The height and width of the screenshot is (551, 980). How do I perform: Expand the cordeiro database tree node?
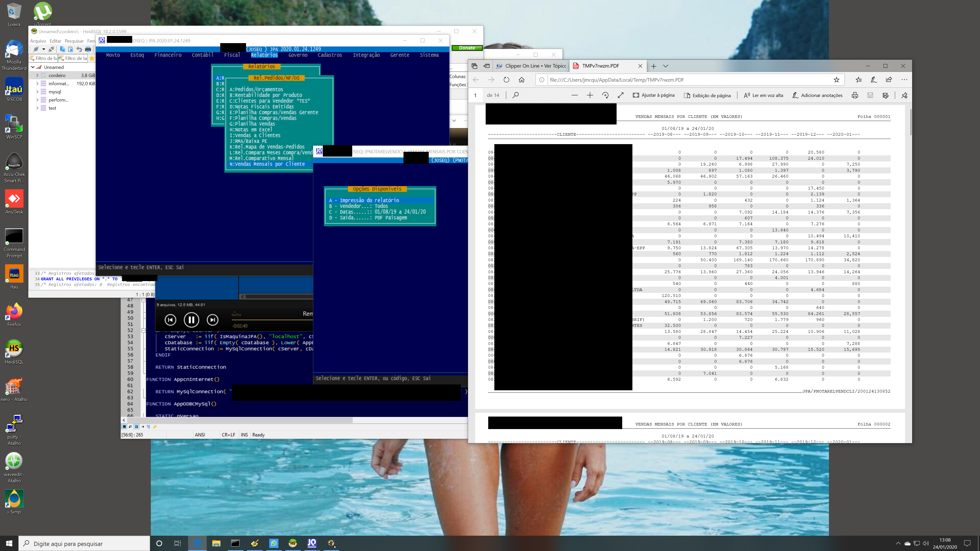[37, 75]
